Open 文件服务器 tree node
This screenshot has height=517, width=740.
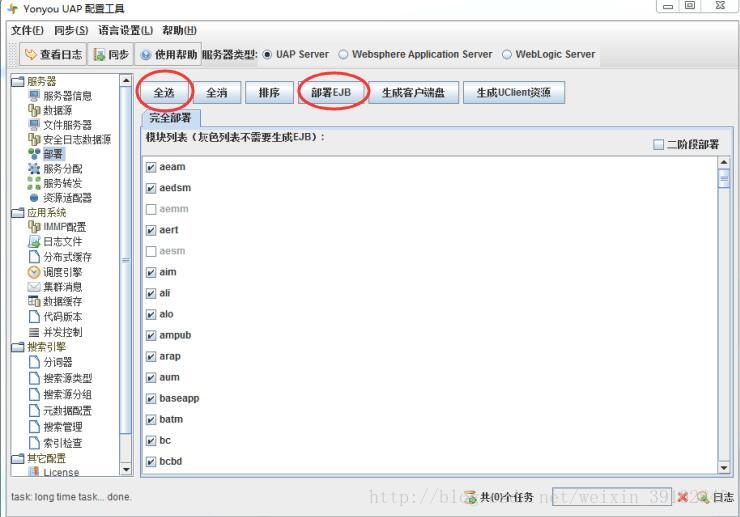tap(60, 125)
